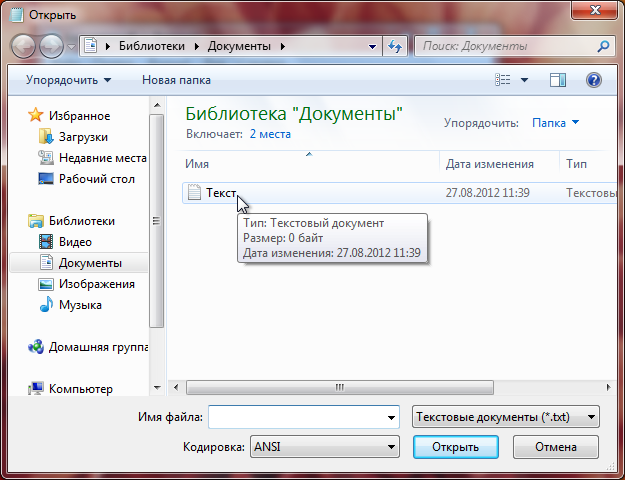Expand arrow after Документы breadcrumb
This screenshot has width=625, height=480.
[x=283, y=47]
